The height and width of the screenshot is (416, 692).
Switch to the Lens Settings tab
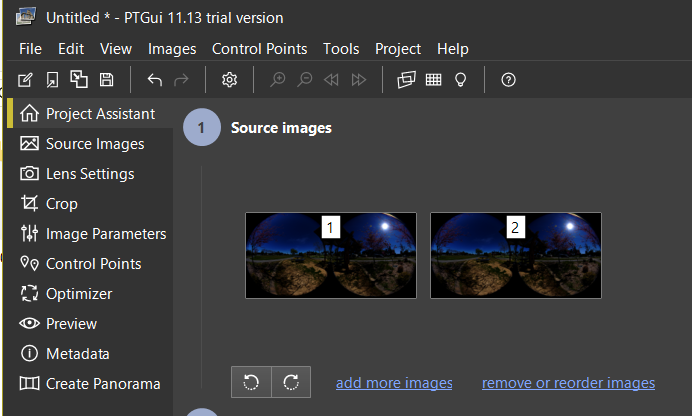pos(90,174)
